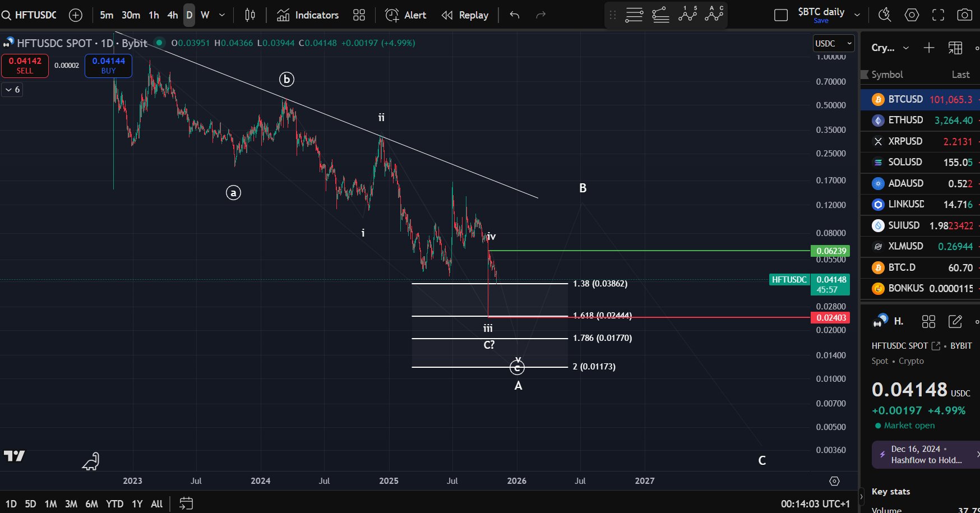Select the Elliott impulse wave 1-5 tool

point(688,14)
